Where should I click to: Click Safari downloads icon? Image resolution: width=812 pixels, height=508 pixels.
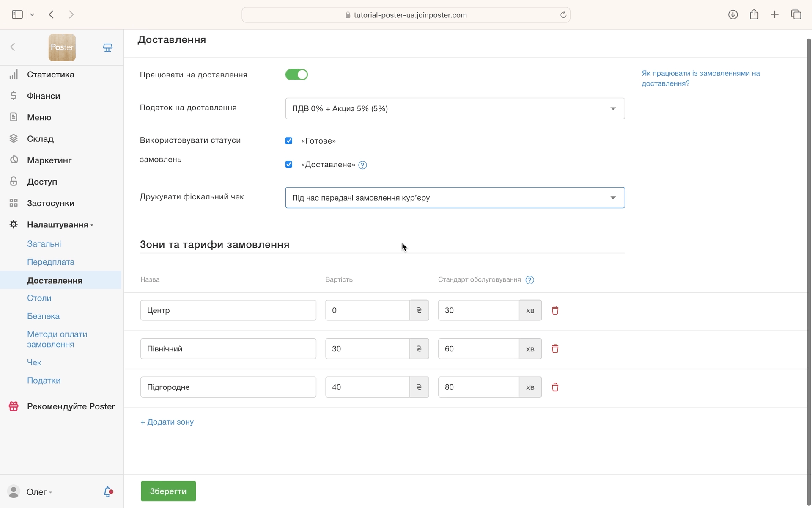point(732,15)
